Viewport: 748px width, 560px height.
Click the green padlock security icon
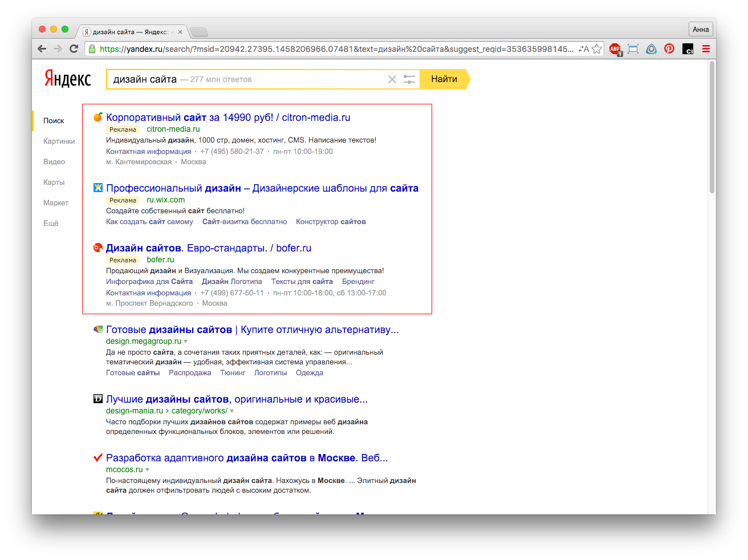pyautogui.click(x=92, y=48)
